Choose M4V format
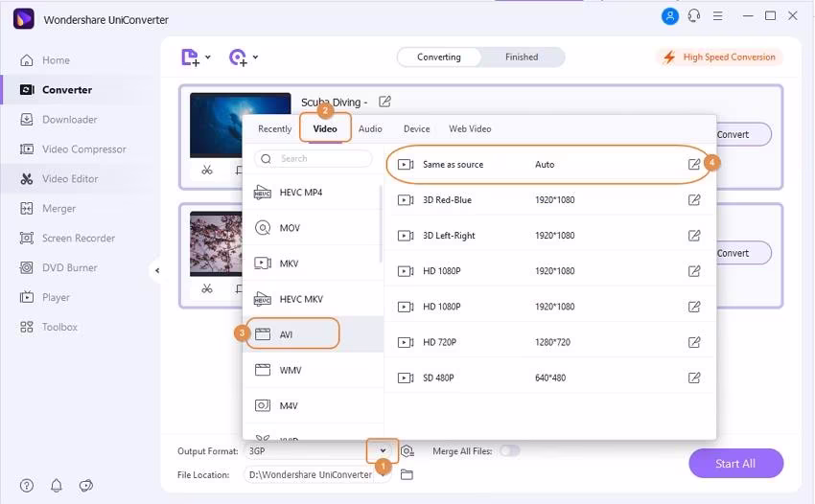 pos(313,406)
